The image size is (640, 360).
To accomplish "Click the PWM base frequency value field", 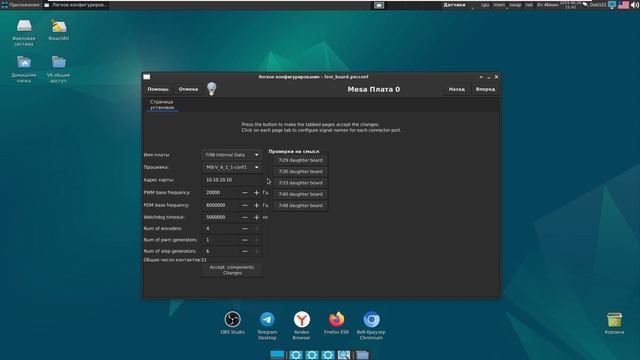I will point(220,193).
